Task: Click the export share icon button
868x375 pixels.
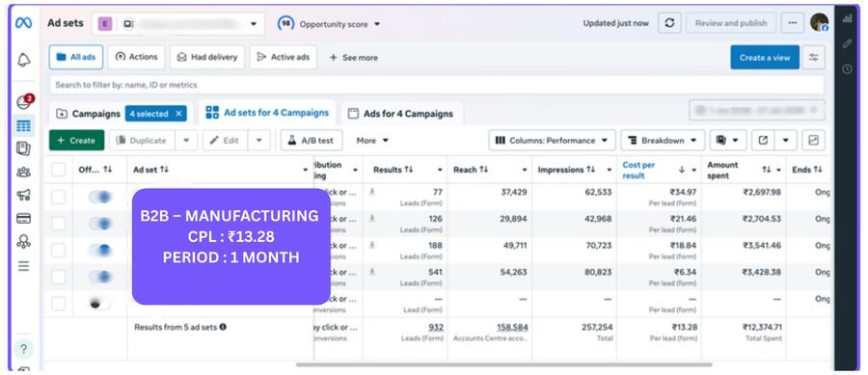Action: pos(763,141)
